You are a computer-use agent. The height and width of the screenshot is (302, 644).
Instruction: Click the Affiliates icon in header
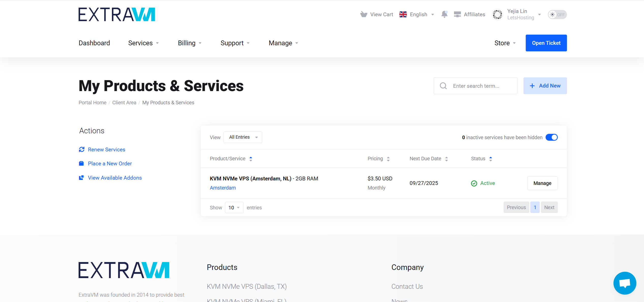pos(457,15)
